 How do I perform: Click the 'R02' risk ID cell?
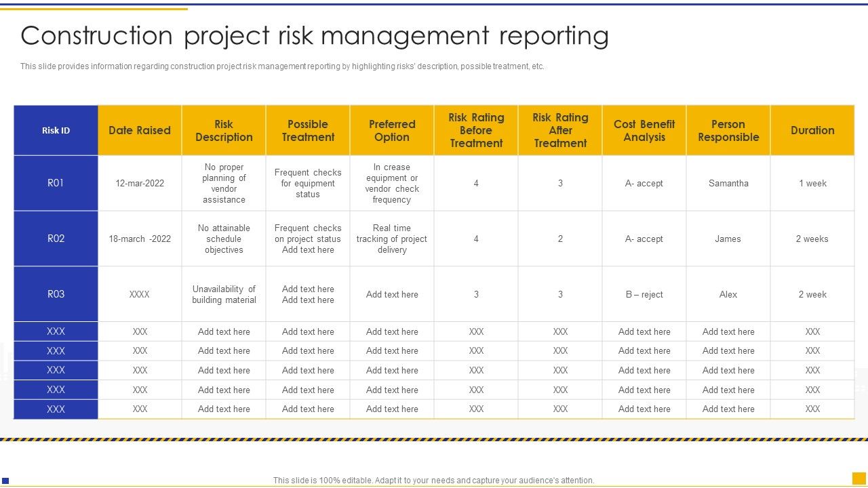pyautogui.click(x=56, y=239)
